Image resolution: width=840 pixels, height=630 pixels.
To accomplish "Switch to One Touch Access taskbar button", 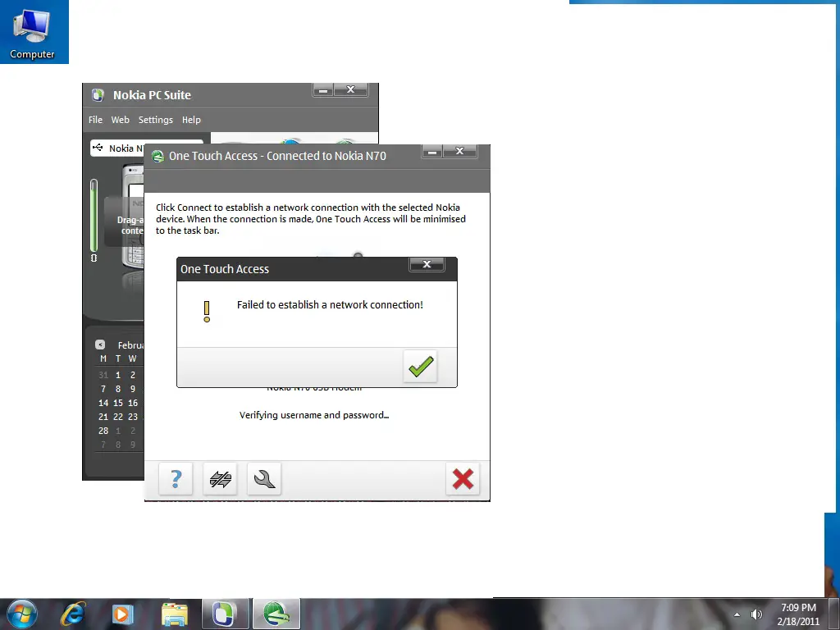I will pyautogui.click(x=276, y=614).
